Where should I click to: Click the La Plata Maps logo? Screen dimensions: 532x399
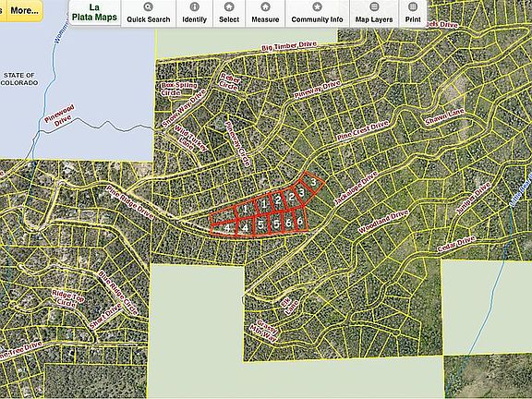94,13
